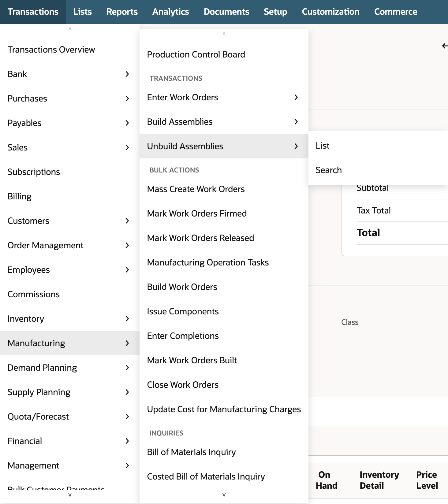Expand the Payables submenu chevron
448x504 pixels.
127,123
